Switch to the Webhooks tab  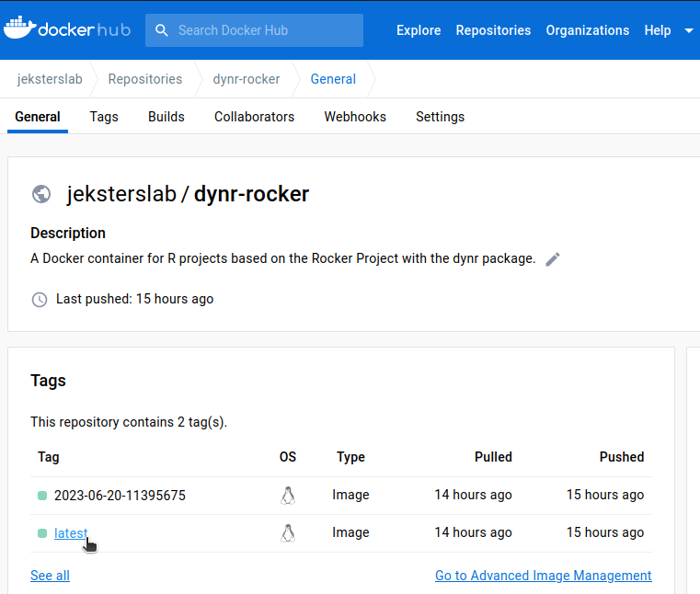355,117
